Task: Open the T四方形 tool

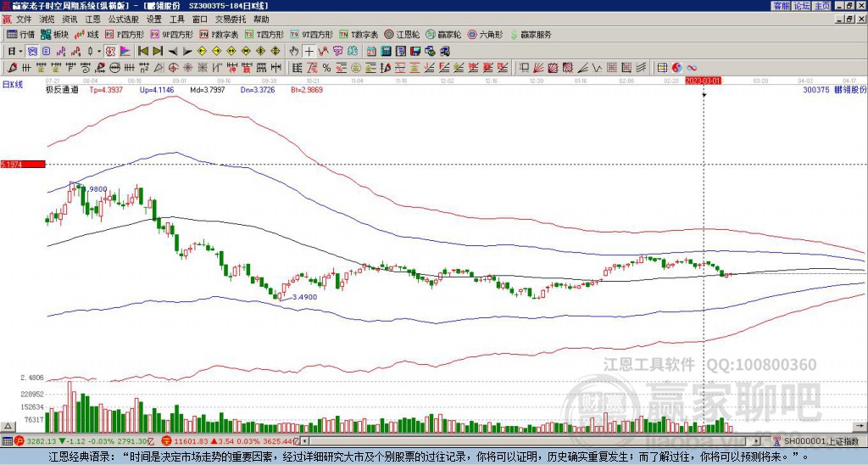Action: [264, 34]
